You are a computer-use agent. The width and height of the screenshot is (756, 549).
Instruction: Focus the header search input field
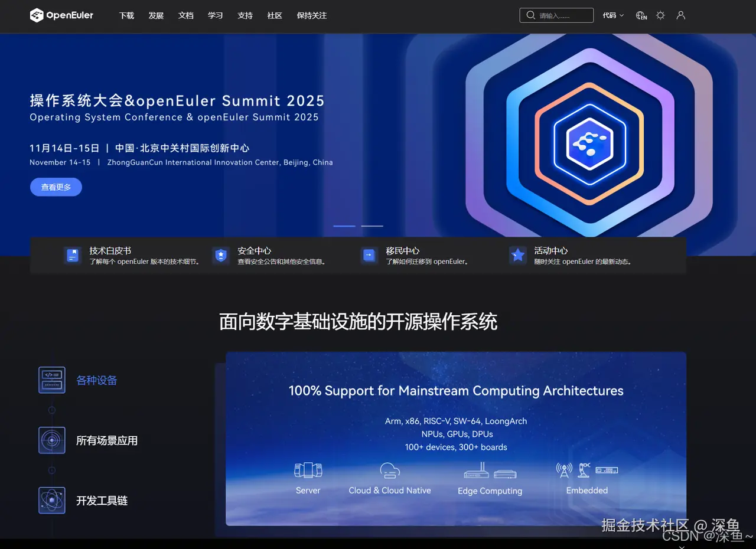click(x=556, y=15)
